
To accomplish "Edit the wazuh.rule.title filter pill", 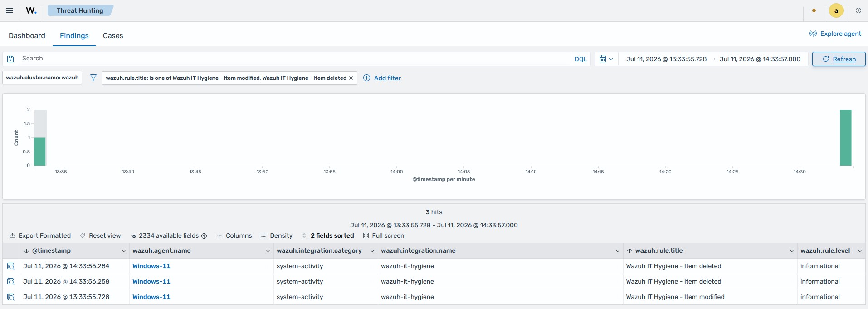I will coord(226,78).
